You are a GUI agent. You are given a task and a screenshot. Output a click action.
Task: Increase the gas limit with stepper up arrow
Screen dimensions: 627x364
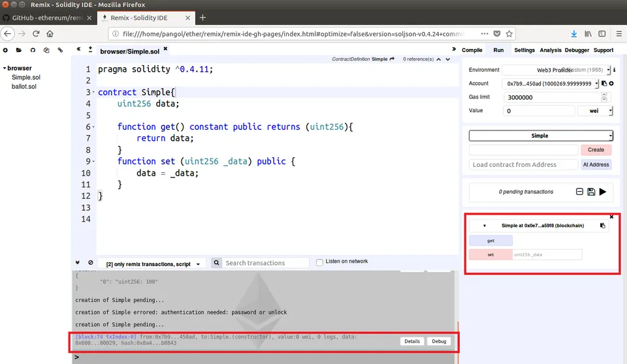[604, 95]
